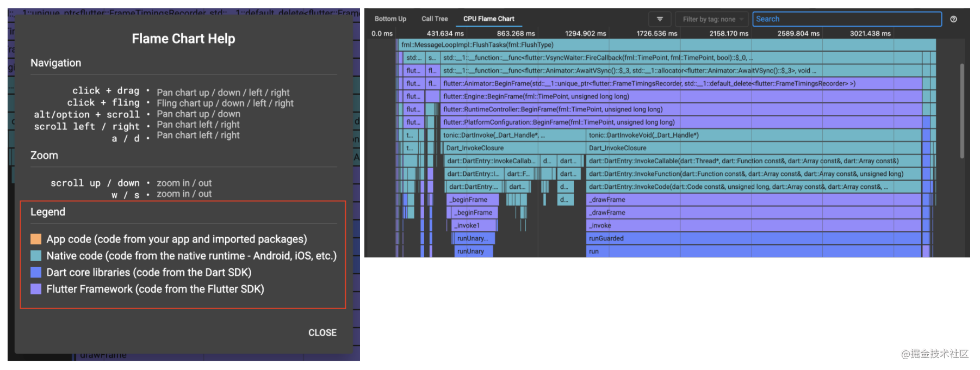Click the orange App code legend swatch

[36, 239]
